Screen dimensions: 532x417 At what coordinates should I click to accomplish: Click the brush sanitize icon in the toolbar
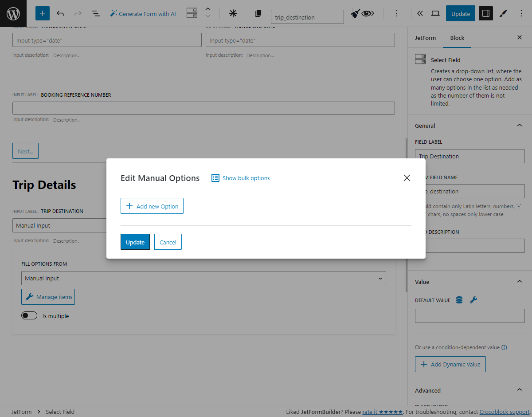pos(356,14)
